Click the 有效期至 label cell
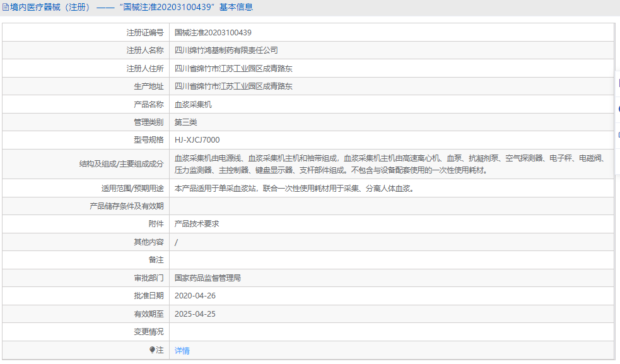This screenshot has width=620, height=364. [86, 314]
